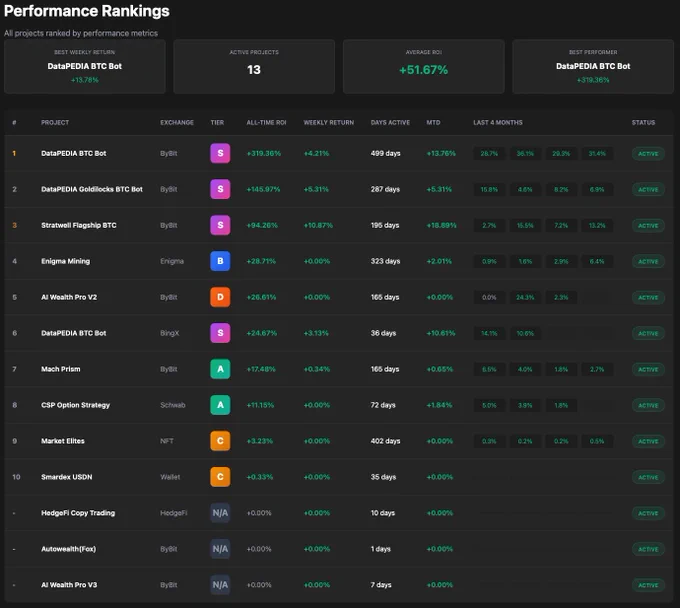
Task: Select the green A tier badge for Mach Prism
Action: point(220,369)
